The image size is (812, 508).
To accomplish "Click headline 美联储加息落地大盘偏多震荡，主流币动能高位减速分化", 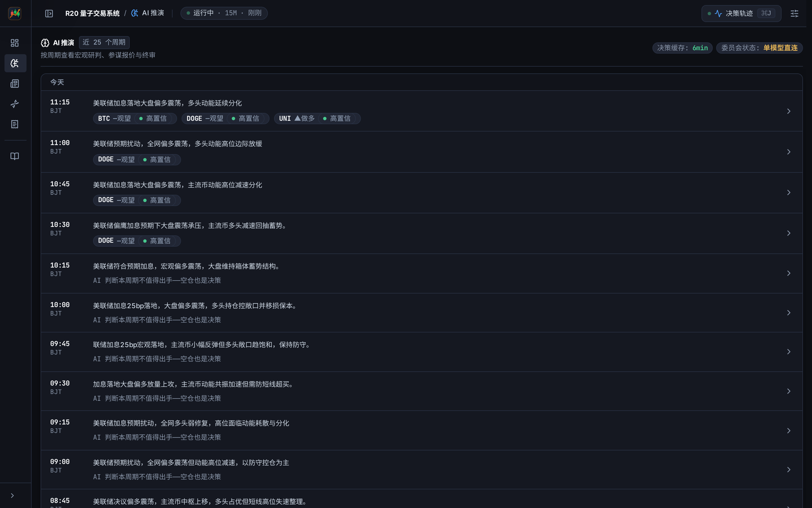I will pos(178,185).
